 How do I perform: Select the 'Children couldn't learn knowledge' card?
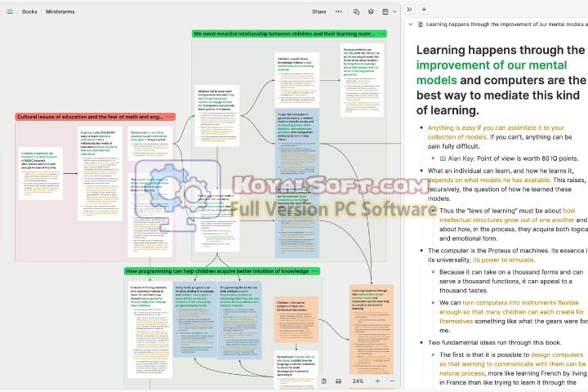[x=296, y=80]
